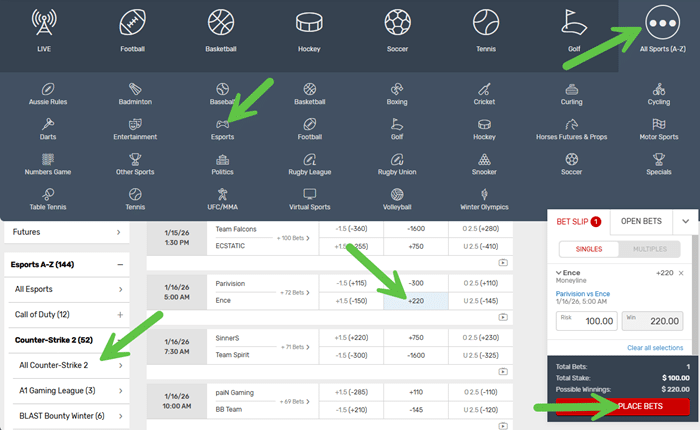Image resolution: width=700 pixels, height=430 pixels.
Task: Expand the Call of Duty list
Action: click(119, 314)
